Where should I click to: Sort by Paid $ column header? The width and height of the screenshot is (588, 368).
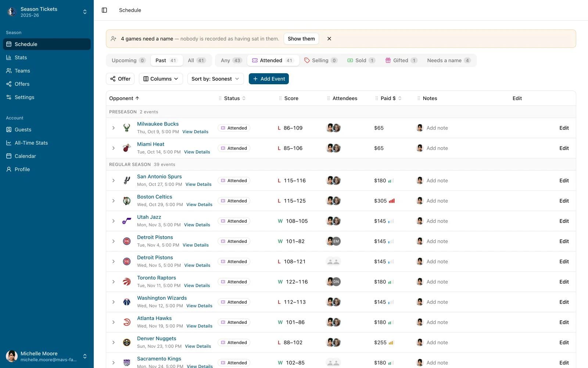[391, 98]
